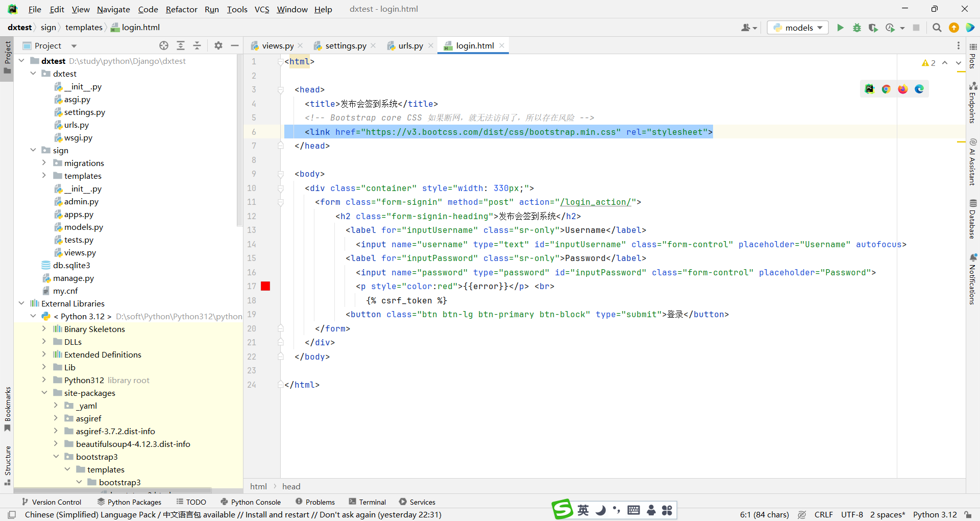
Task: Open login.html in Chrome browser
Action: click(x=886, y=89)
